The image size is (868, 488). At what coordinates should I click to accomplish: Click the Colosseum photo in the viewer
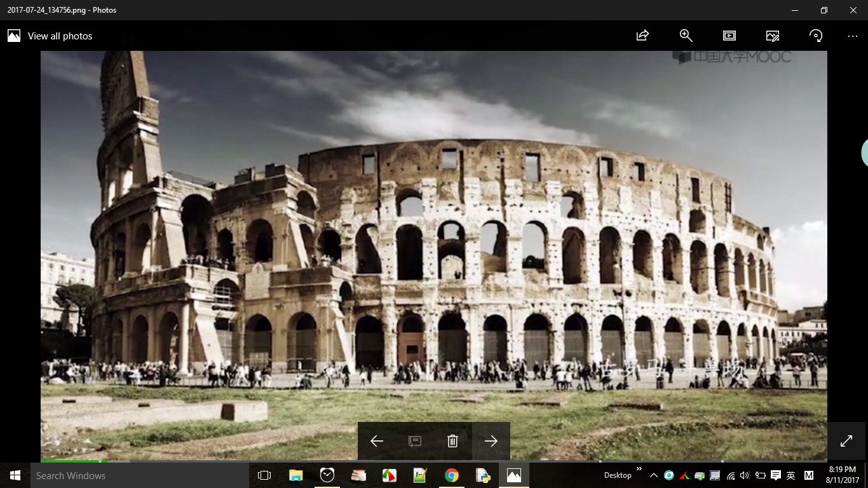point(434,255)
